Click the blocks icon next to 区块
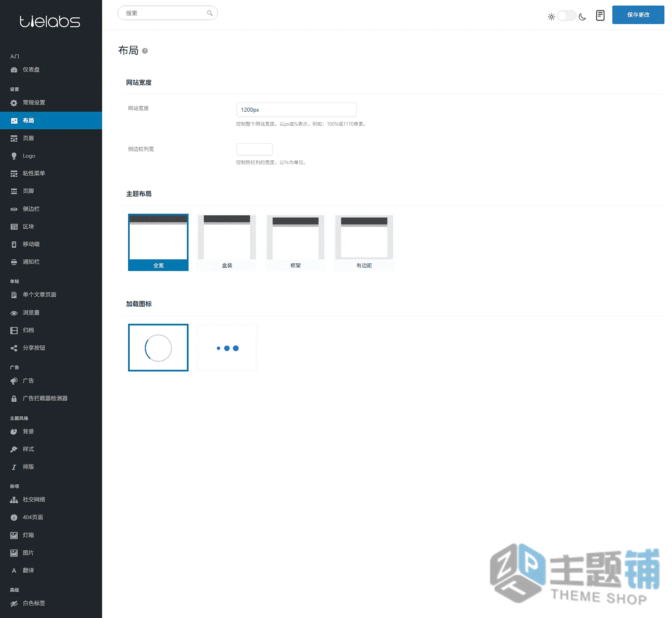The image size is (672, 618). pyautogui.click(x=14, y=227)
